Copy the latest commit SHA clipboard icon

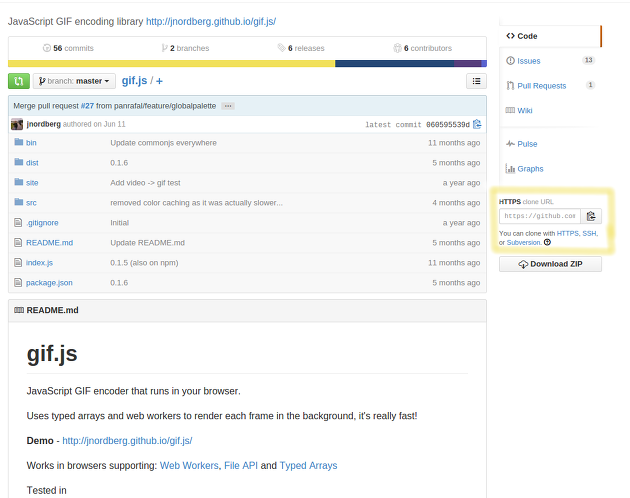coord(477,124)
